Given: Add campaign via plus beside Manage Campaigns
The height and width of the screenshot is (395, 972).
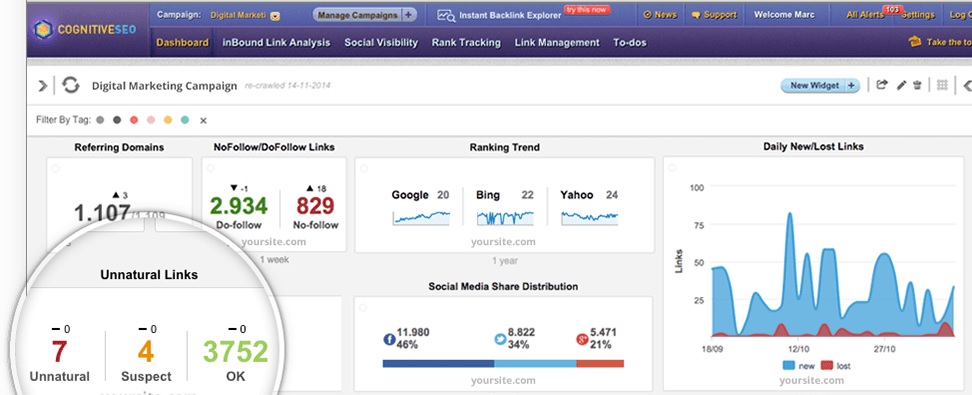Looking at the screenshot, I should pos(409,15).
